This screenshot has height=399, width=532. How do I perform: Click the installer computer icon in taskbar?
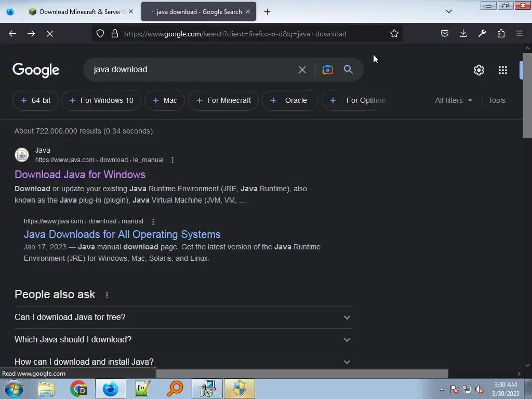[x=207, y=389]
